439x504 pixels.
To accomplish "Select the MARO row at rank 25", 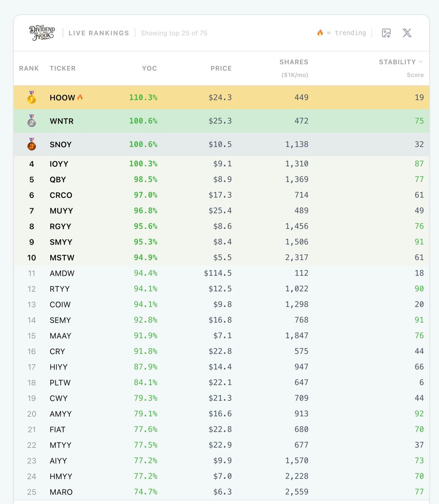I will click(221, 492).
